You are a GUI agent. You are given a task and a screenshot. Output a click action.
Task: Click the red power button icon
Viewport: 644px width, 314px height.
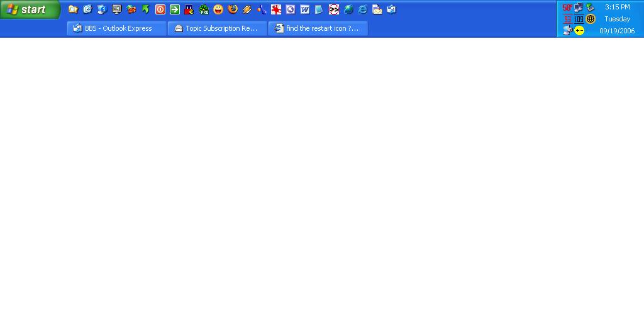click(160, 9)
